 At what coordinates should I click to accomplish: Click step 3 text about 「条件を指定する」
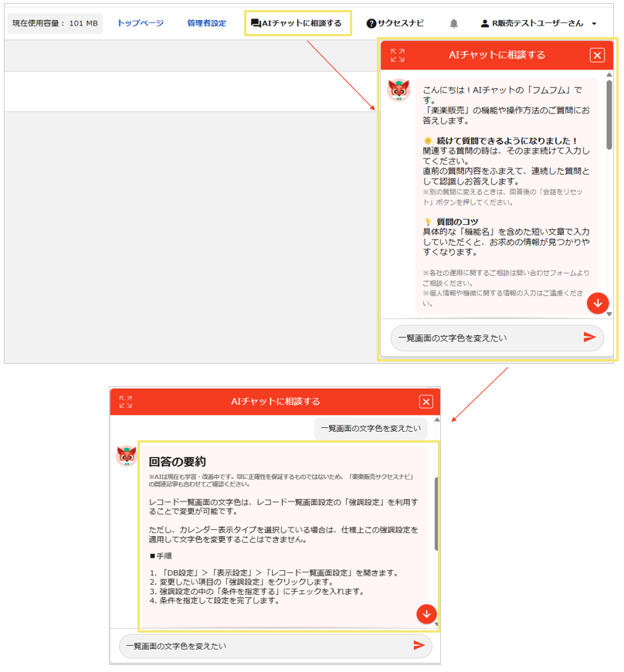tap(257, 592)
